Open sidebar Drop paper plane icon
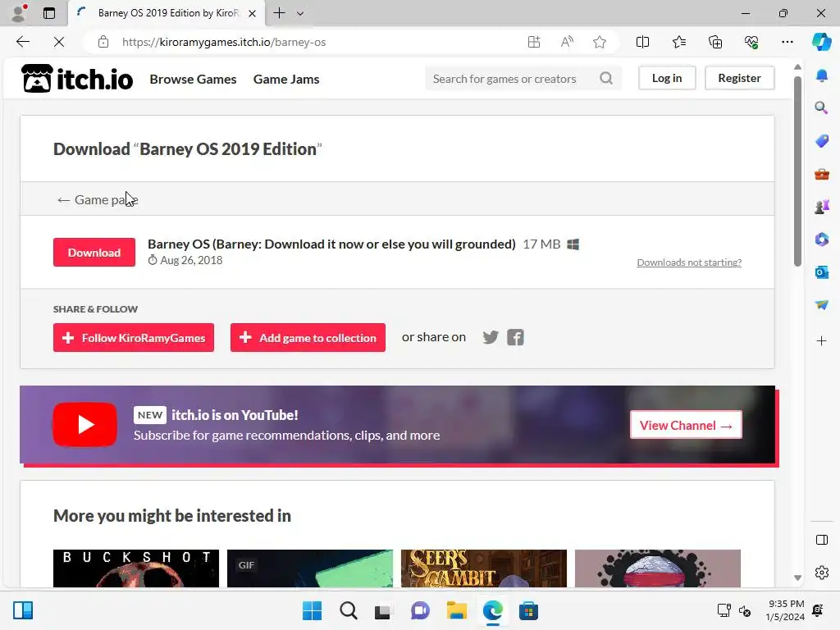Screen dimensions: 840x630 pos(821,305)
